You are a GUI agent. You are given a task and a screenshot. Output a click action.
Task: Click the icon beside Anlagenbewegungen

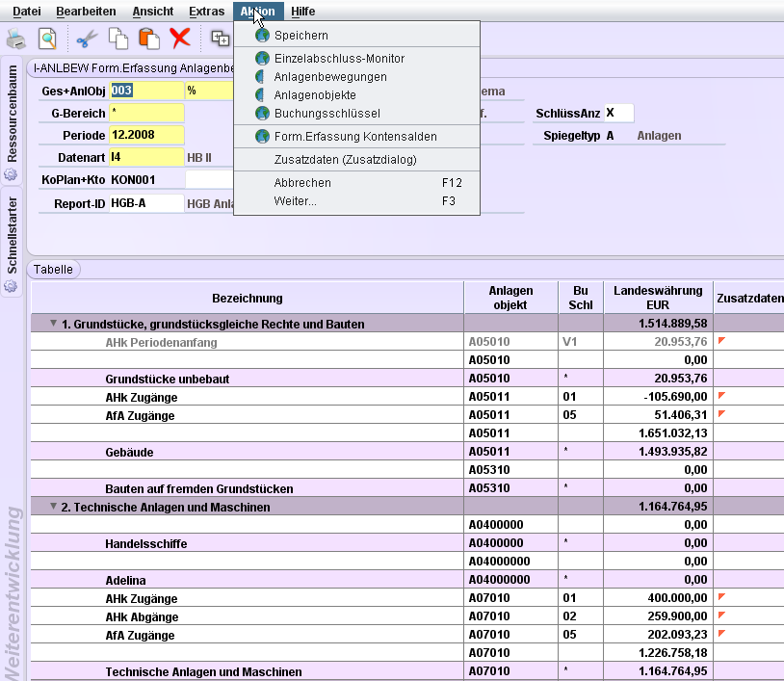pos(260,76)
